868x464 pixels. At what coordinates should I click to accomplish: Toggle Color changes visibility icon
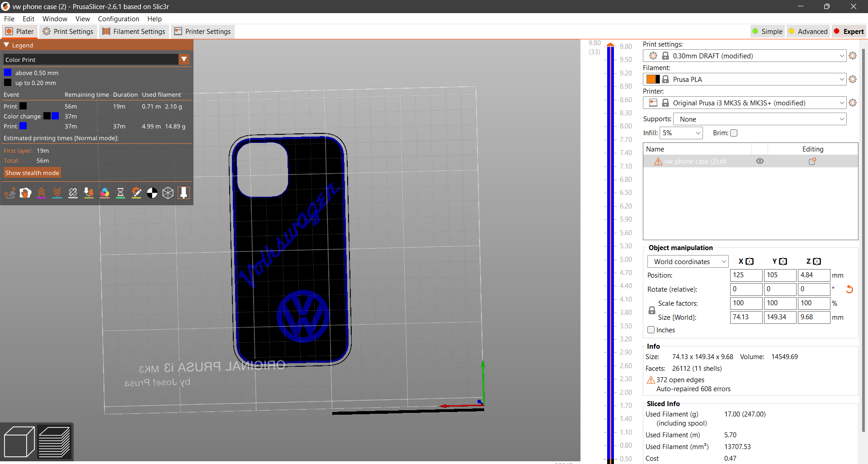pyautogui.click(x=105, y=194)
